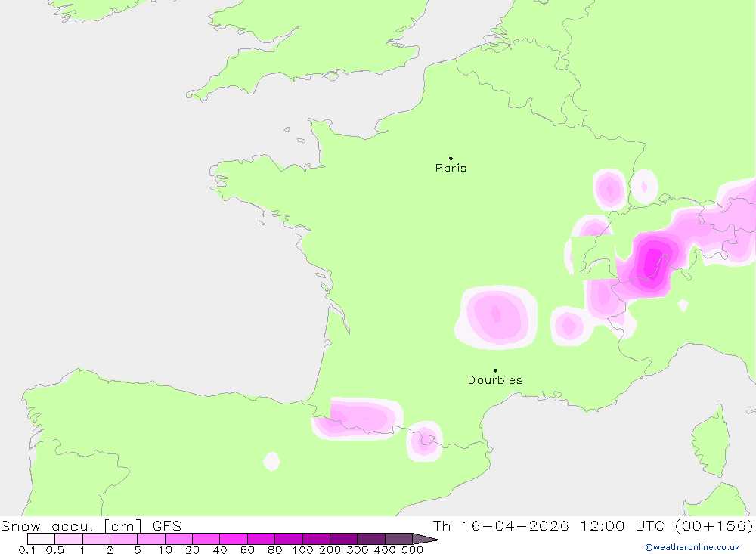Viewport: 756px width, 554px height.
Task: Click the legend value label '0.5'
Action: (55, 550)
